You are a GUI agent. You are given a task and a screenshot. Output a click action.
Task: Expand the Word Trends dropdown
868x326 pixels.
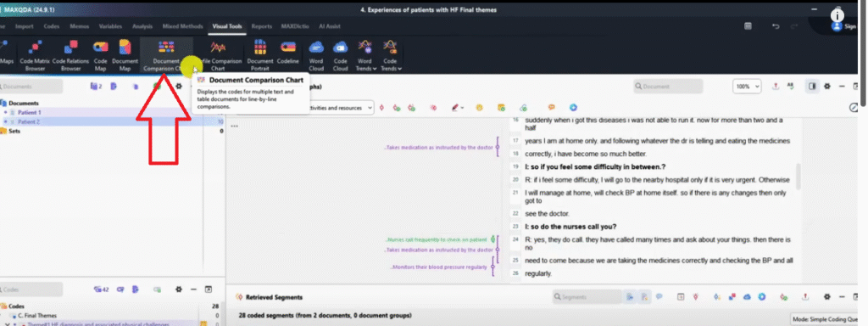tap(364, 55)
